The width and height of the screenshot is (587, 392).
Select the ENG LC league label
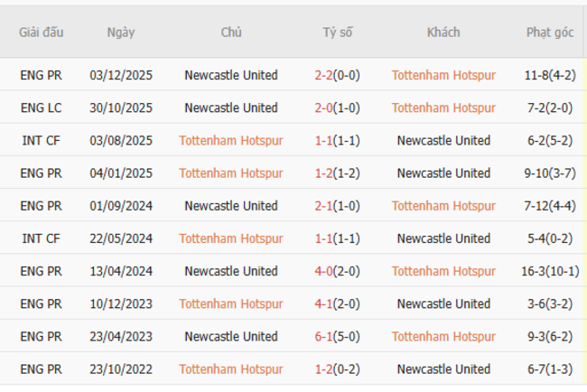pos(42,108)
